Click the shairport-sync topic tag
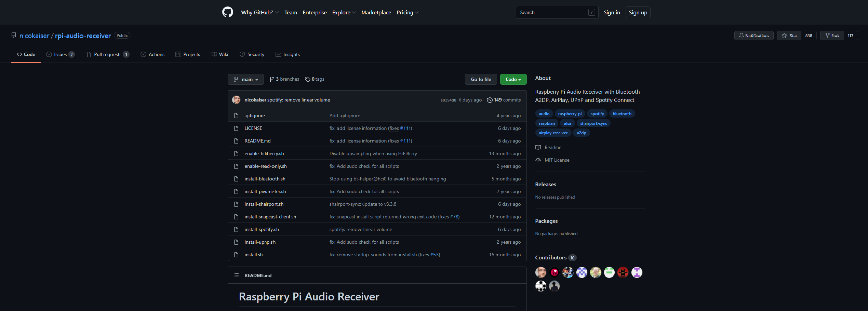868x311 pixels. pyautogui.click(x=593, y=123)
